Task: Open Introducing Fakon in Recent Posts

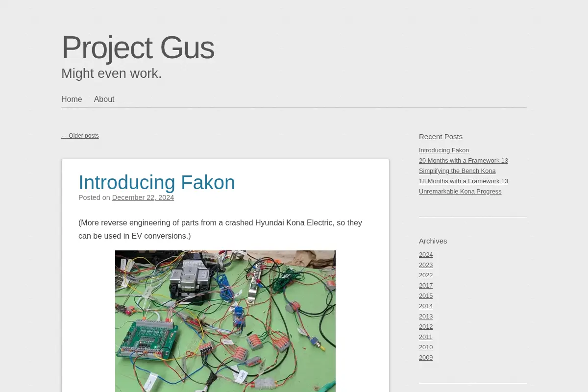Action: pyautogui.click(x=444, y=150)
